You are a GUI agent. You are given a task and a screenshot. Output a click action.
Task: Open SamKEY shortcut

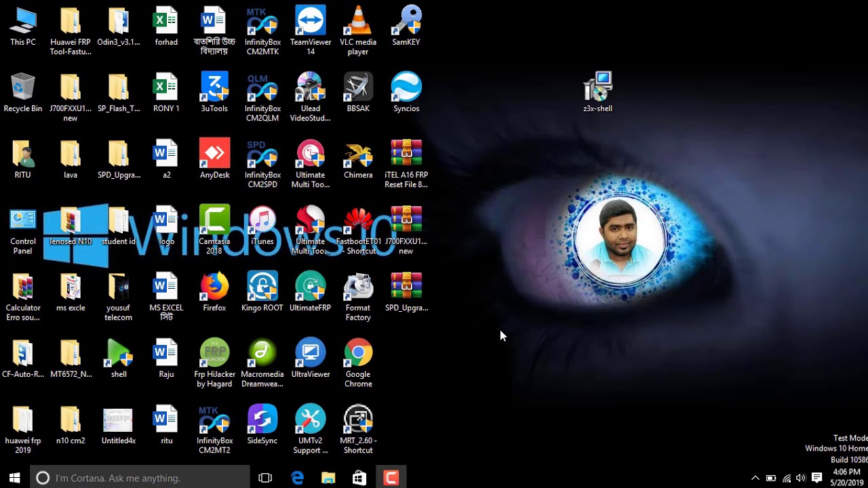[406, 26]
